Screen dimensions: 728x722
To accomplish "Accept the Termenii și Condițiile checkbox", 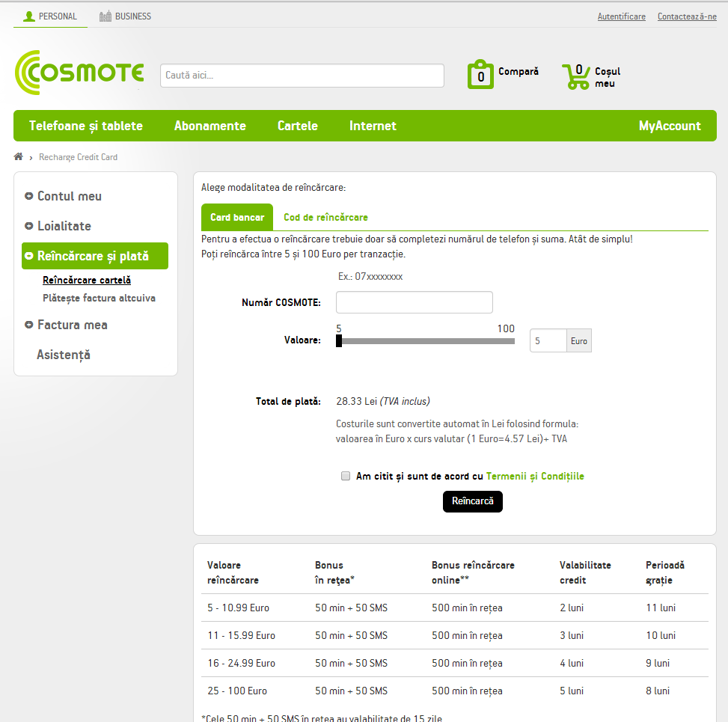I will (x=346, y=476).
